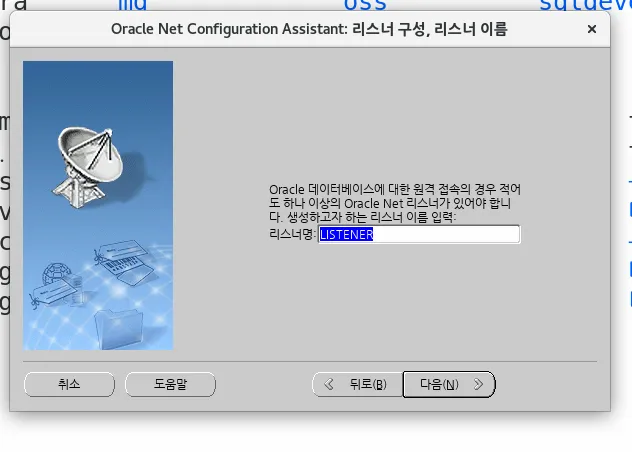Viewport: 632px width, 452px height.
Task: Close the Oracle Net Configuration Assistant dialog
Action: (592, 29)
